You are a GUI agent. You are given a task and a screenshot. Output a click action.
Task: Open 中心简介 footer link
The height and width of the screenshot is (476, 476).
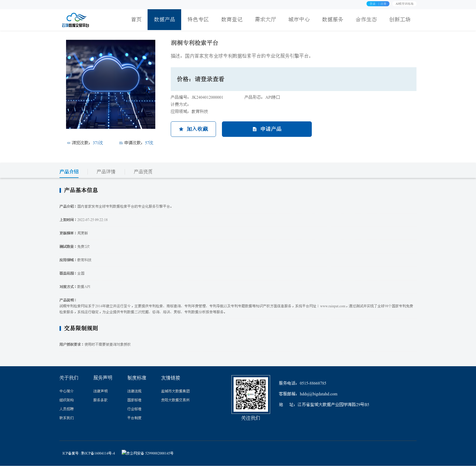tap(67, 391)
